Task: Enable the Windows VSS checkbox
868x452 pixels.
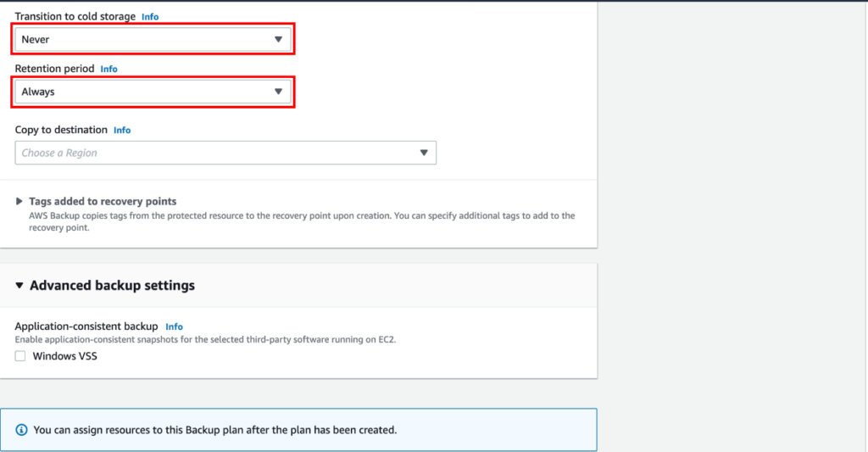Action: point(20,356)
